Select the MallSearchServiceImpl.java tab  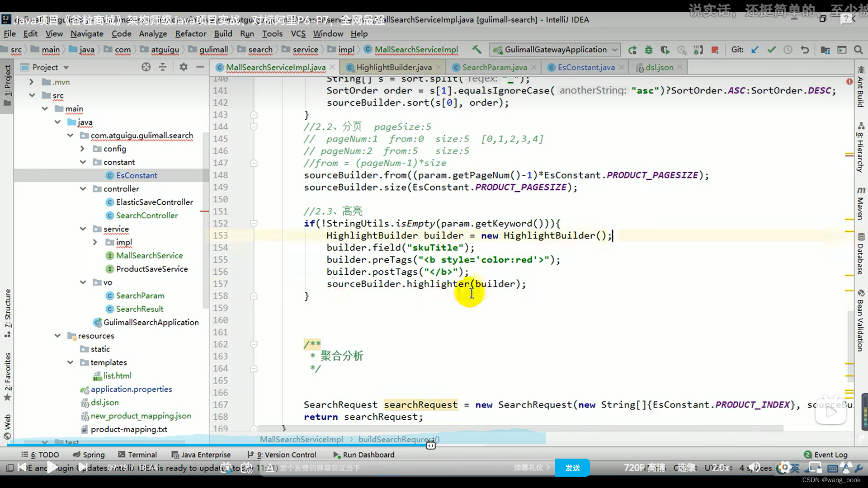pyautogui.click(x=275, y=67)
